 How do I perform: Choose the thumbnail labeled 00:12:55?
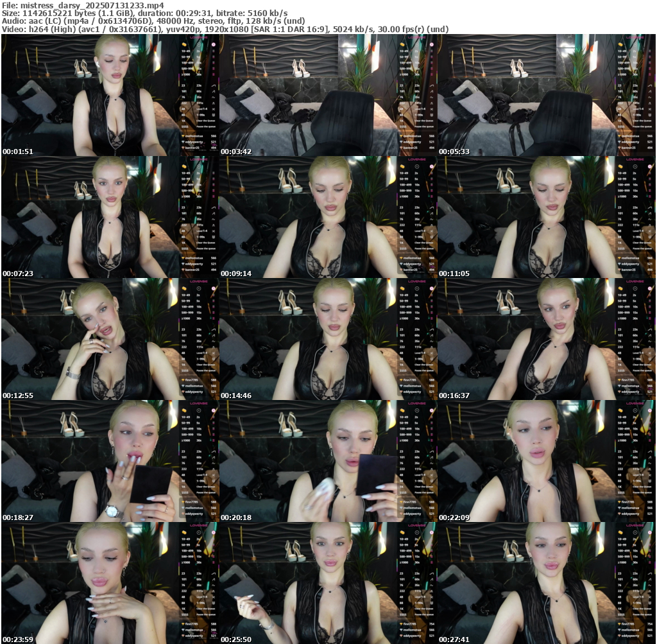110,339
